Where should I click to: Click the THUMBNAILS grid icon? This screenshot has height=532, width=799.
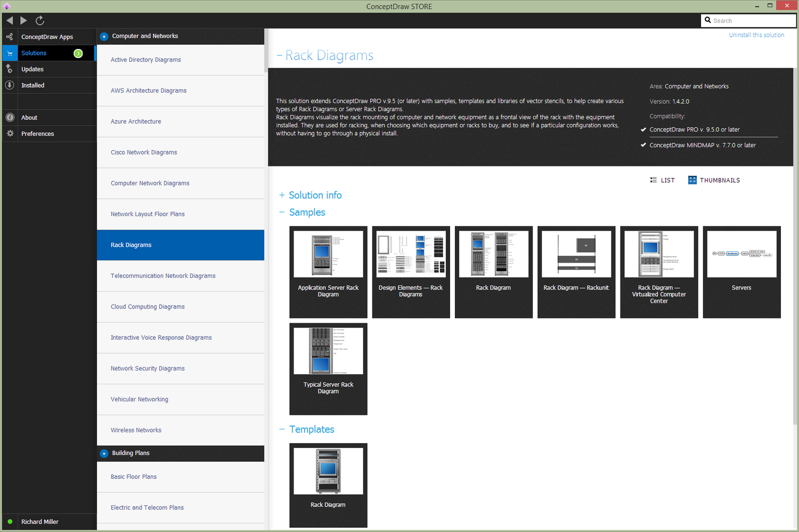[x=692, y=180]
